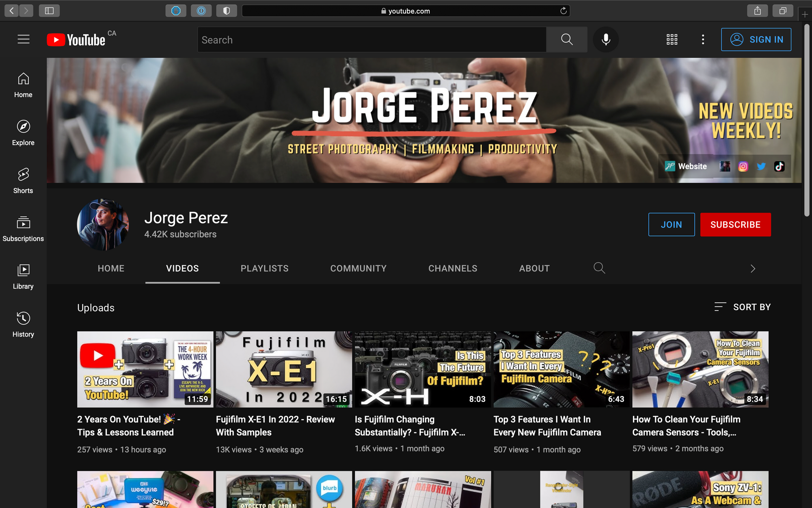Open the Community tab
Image resolution: width=812 pixels, height=508 pixels.
pos(358,268)
